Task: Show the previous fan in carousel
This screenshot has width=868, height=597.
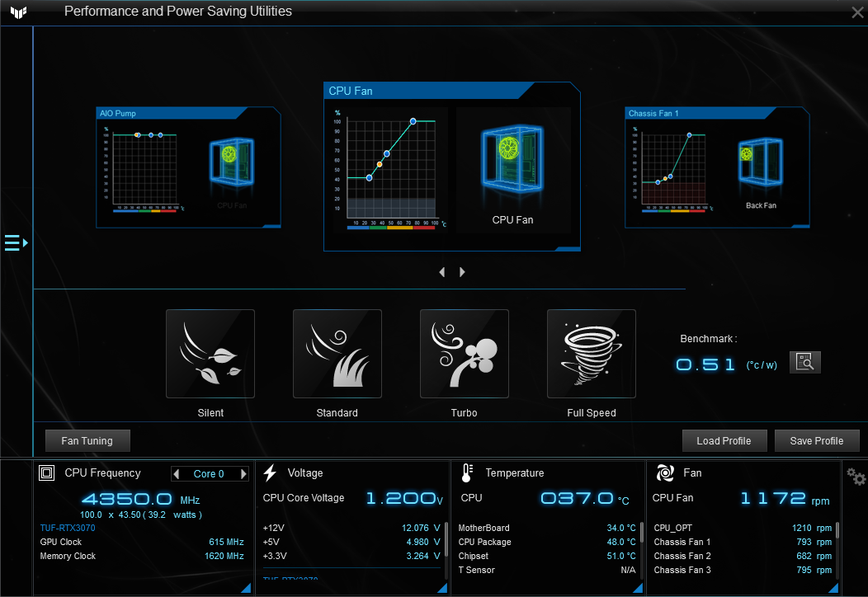Action: click(441, 271)
